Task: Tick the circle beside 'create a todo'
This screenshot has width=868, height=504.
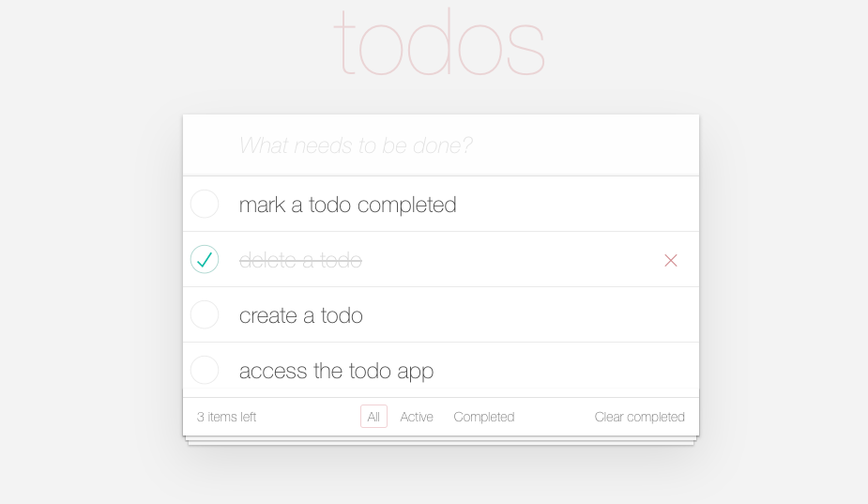Action: (205, 314)
